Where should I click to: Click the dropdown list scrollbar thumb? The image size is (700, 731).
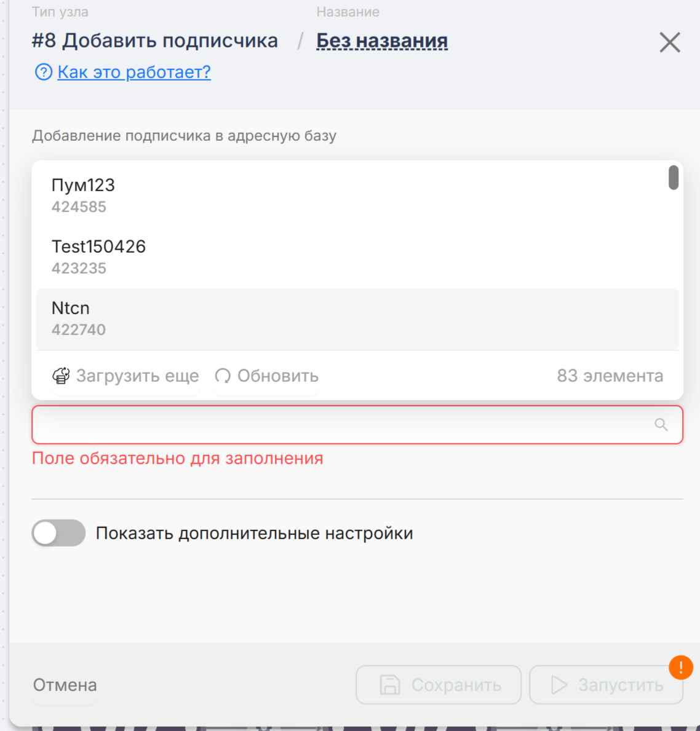coord(674,178)
